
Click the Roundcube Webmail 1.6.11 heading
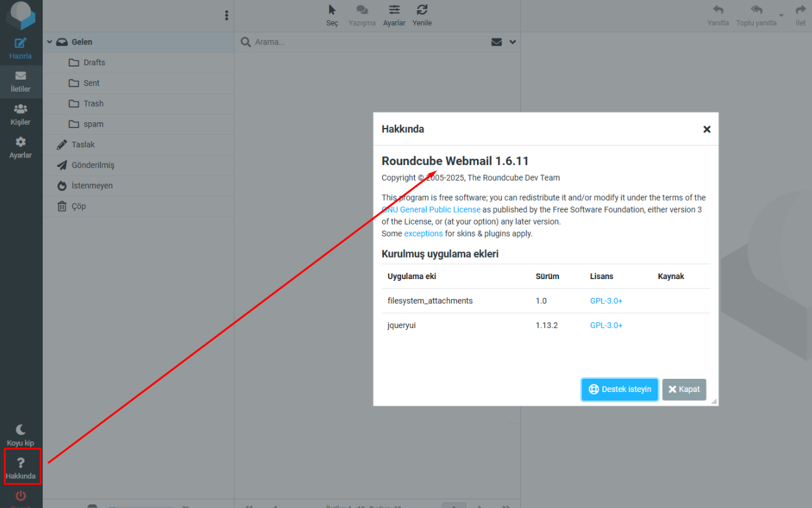coord(455,161)
